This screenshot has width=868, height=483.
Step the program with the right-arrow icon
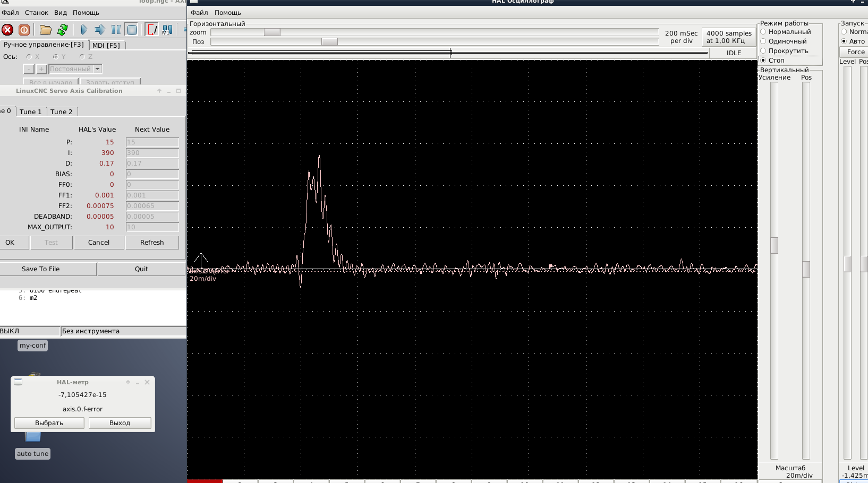(x=100, y=30)
